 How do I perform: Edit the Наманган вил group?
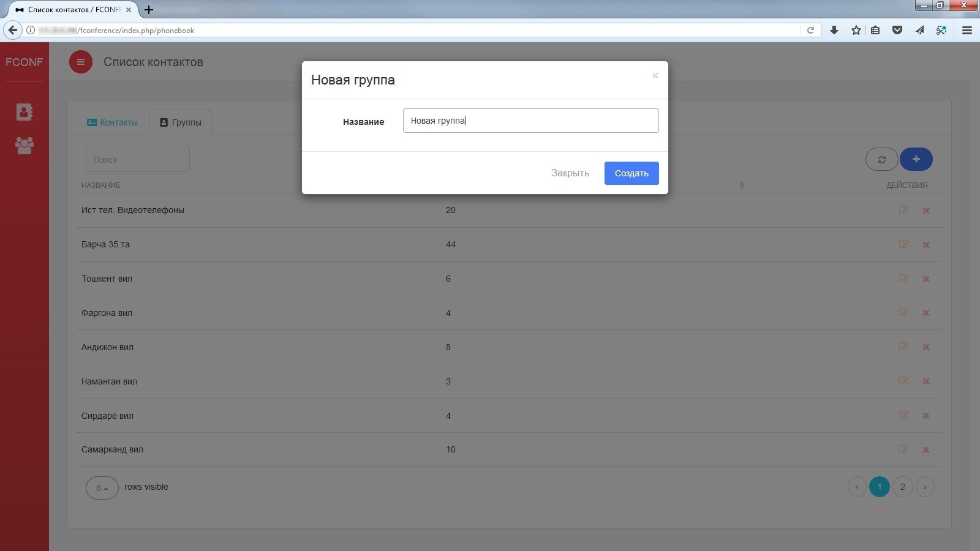coord(903,381)
